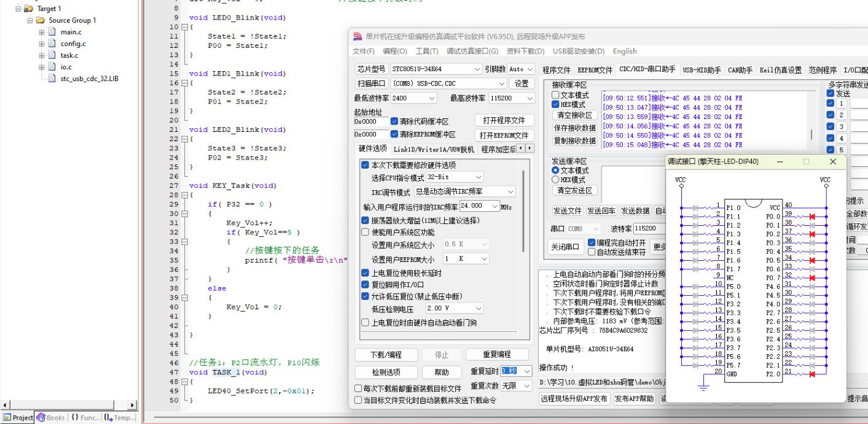Open the 工具(T) menu
This screenshot has height=424, width=868.
[427, 52]
